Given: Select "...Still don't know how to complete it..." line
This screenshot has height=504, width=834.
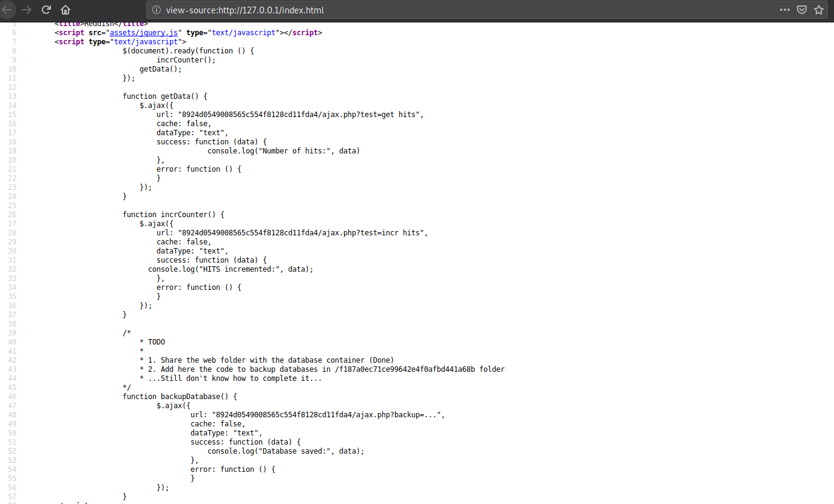Looking at the screenshot, I should point(230,378).
